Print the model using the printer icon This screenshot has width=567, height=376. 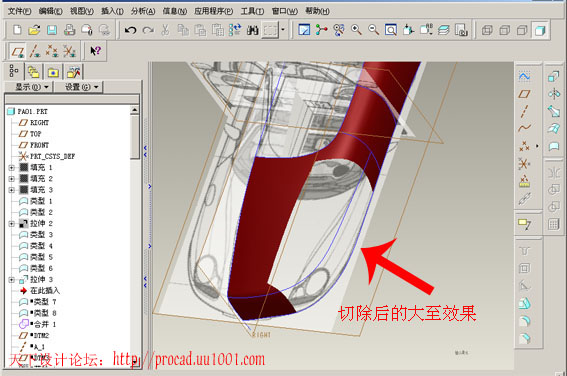click(x=69, y=30)
